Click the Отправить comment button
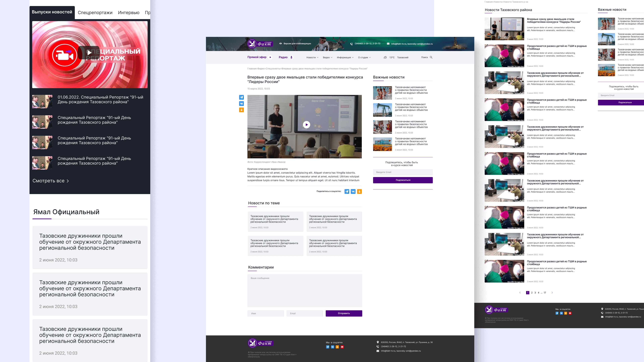The image size is (644, 362). 344,313
